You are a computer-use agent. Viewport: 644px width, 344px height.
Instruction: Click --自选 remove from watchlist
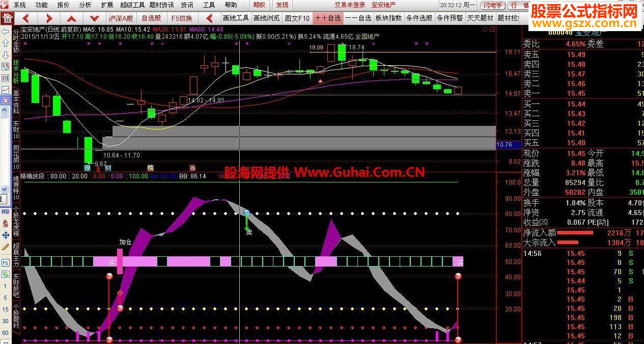[358, 18]
